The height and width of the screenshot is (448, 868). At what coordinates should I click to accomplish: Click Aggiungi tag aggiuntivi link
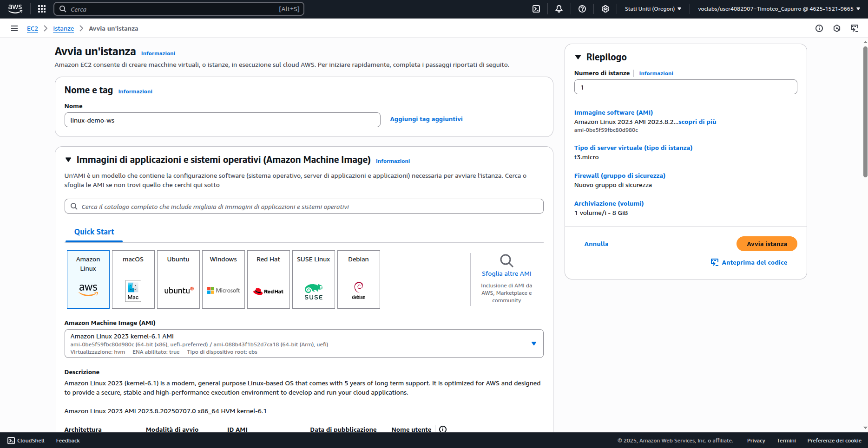[x=426, y=119]
